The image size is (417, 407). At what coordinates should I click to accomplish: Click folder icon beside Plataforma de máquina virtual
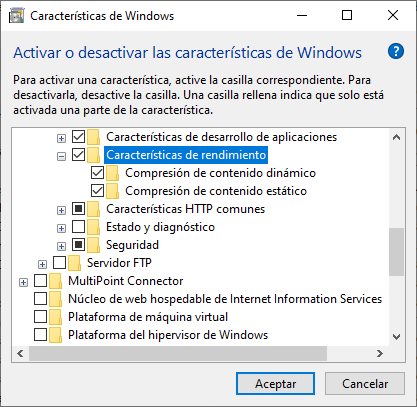coord(56,317)
